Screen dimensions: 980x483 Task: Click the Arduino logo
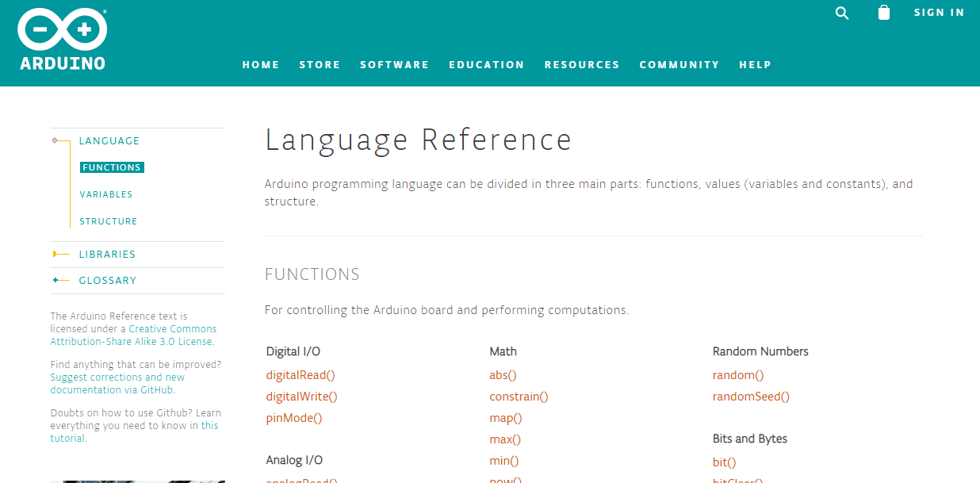point(63,40)
